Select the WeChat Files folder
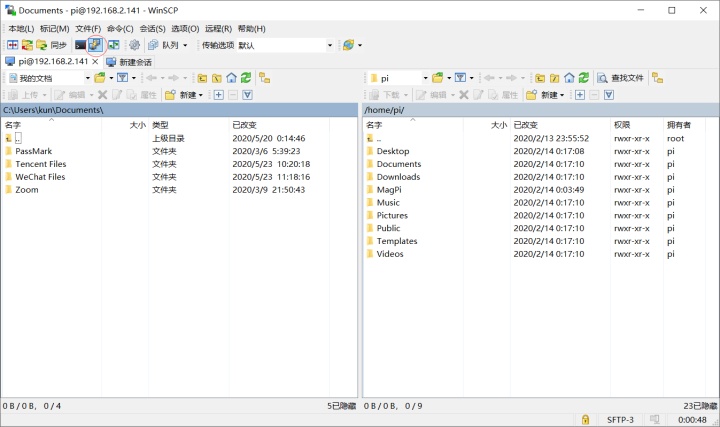 40,177
